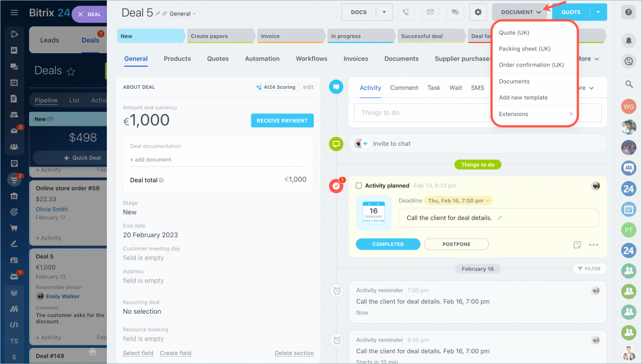The height and width of the screenshot is (364, 642).
Task: Select Quote (UK) from document menu
Action: [x=514, y=33]
